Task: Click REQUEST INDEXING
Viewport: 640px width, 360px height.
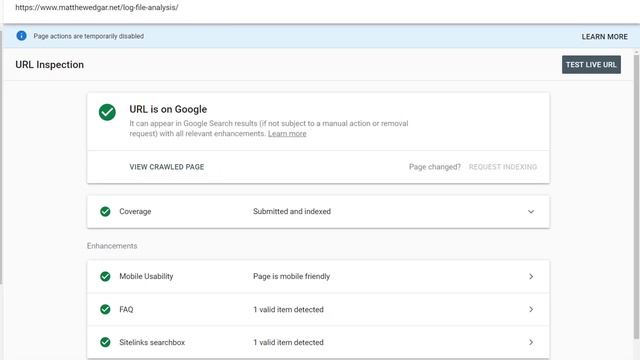Action: pos(502,167)
